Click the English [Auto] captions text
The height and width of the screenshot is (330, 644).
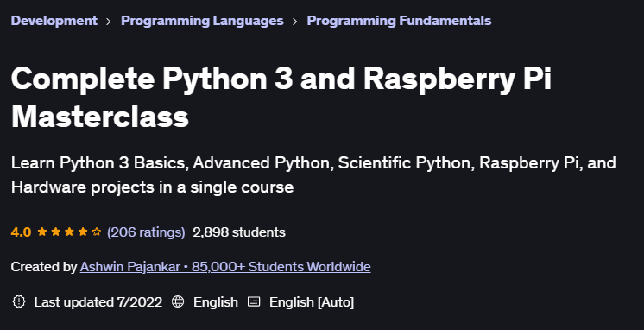click(x=312, y=302)
